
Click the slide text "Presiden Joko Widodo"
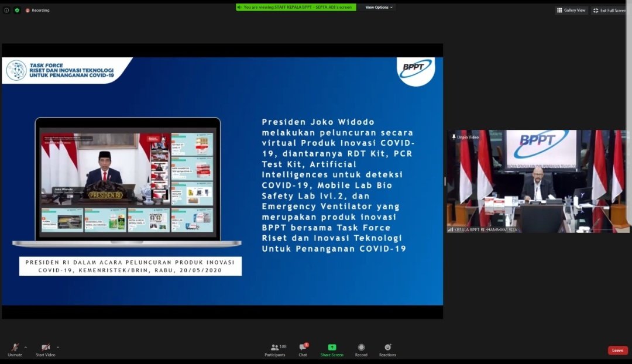click(318, 122)
